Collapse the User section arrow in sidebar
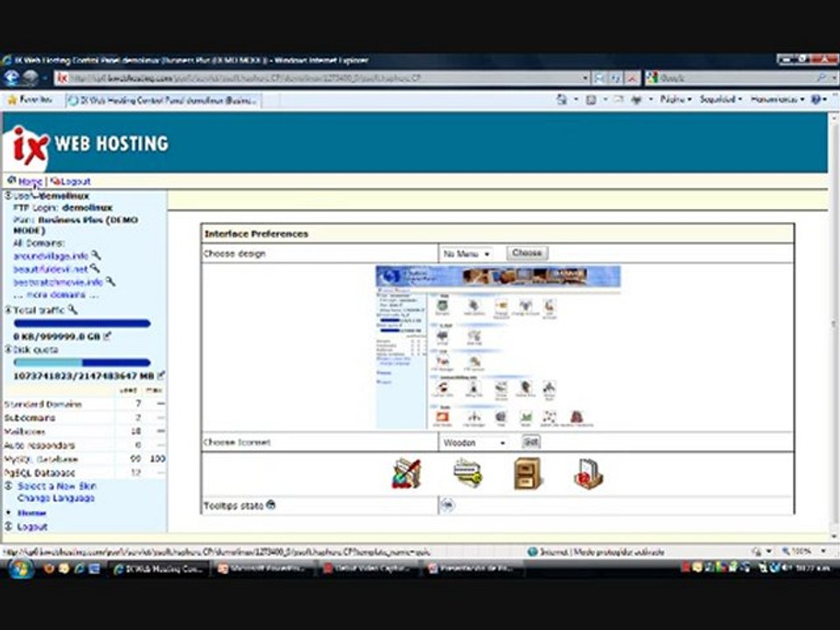 (x=8, y=196)
